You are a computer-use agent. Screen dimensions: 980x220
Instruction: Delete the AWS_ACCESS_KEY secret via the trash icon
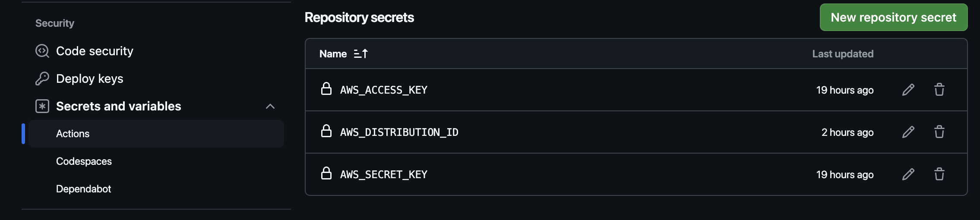coord(939,90)
